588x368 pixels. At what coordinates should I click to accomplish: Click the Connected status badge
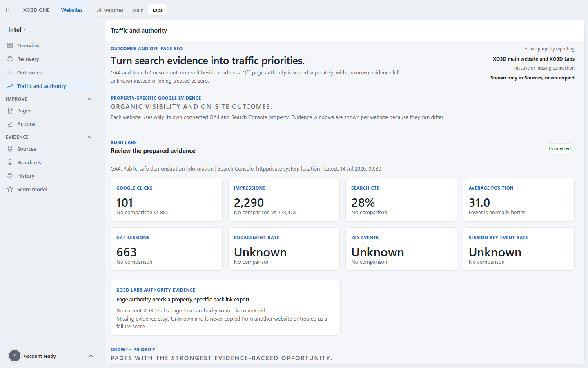click(560, 148)
